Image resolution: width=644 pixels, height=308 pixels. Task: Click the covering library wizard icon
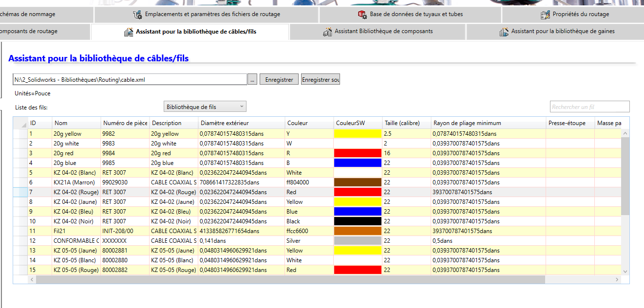504,32
